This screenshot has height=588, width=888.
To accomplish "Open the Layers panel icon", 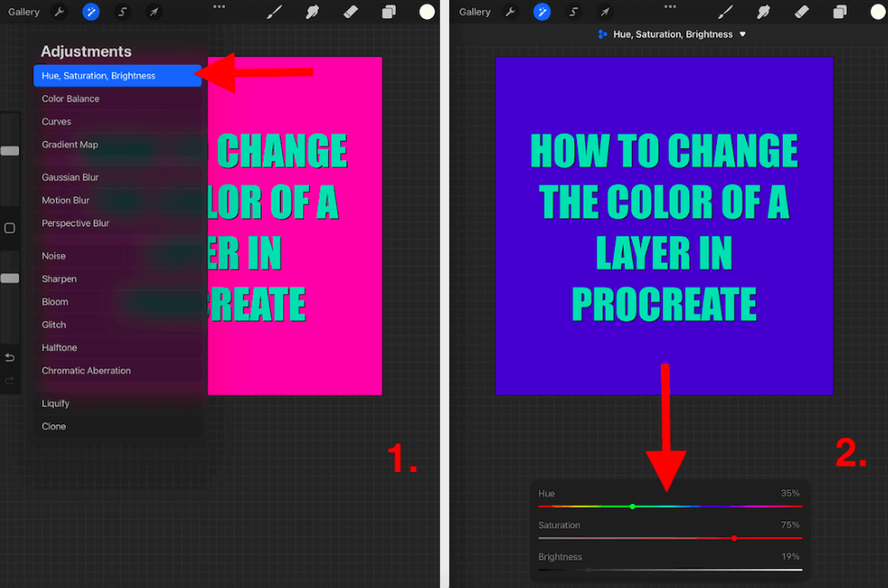I will point(388,11).
